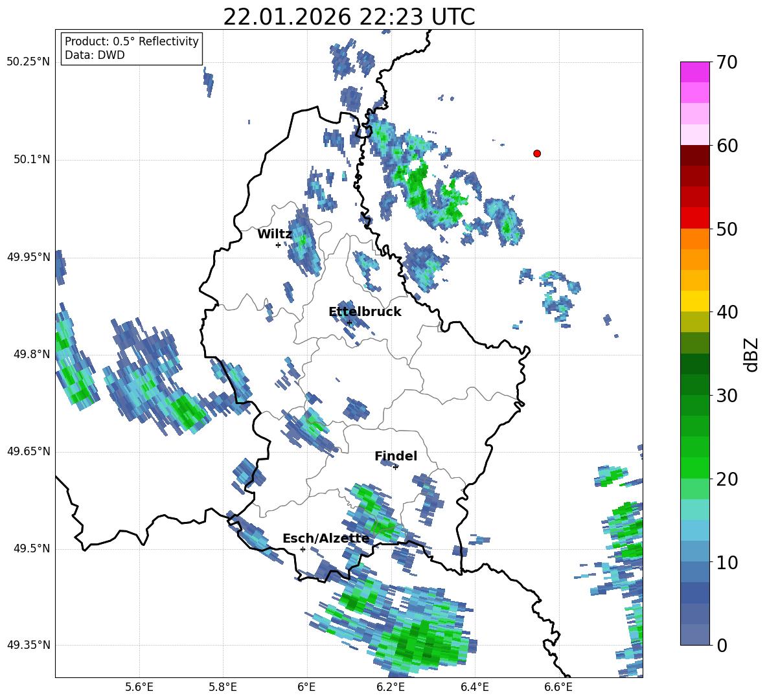Click the 49.65°N latitude label

click(x=29, y=451)
